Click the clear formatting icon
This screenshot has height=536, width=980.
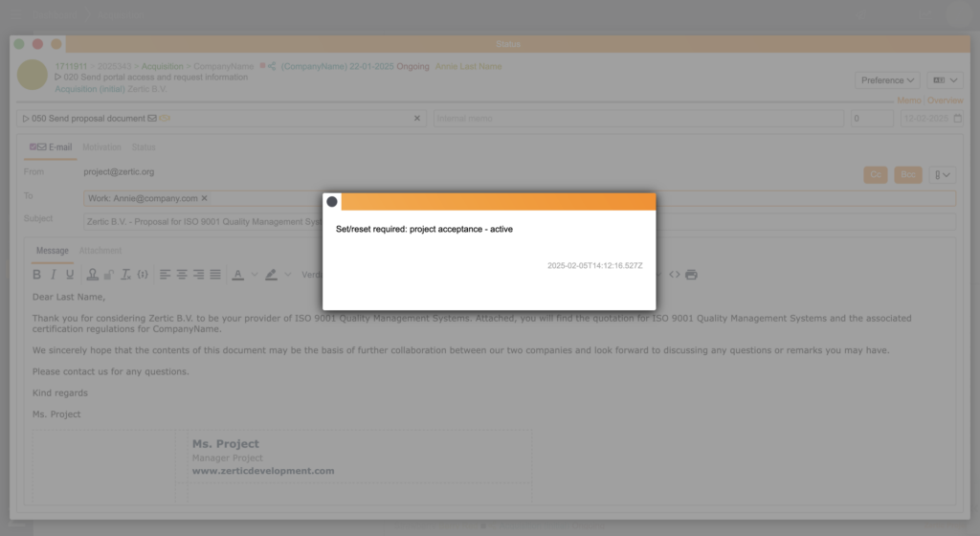tap(125, 275)
